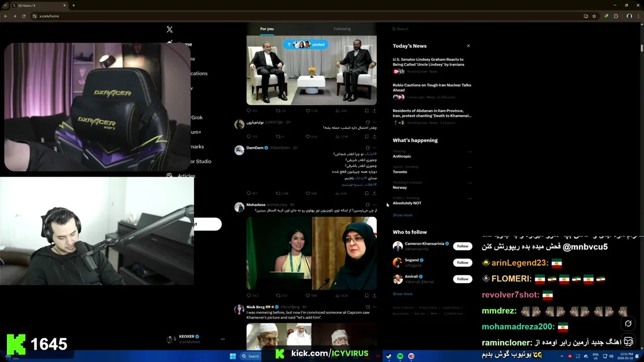Click the browser reload button
Image resolution: width=644 pixels, height=362 pixels.
24,16
